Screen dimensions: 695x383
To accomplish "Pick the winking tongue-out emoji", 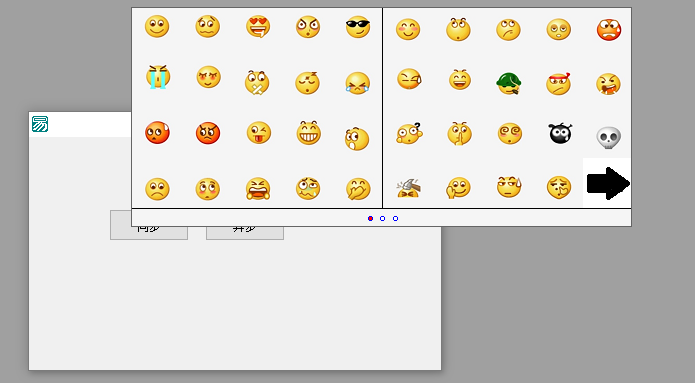I will click(x=259, y=133).
